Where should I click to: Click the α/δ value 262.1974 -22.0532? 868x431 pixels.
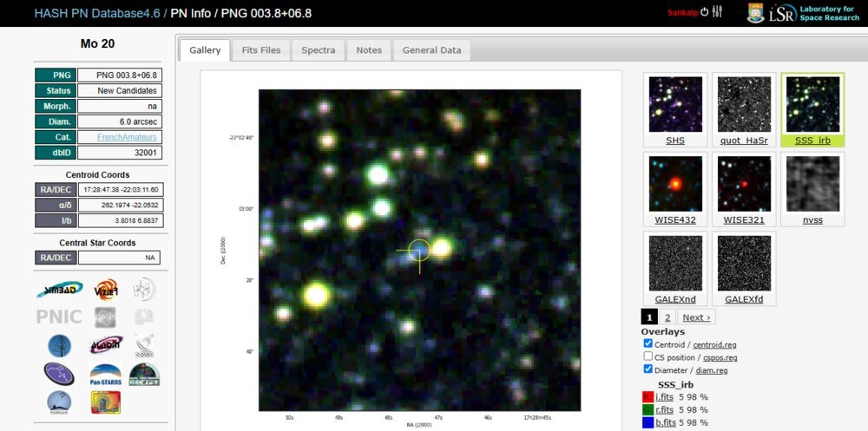point(121,205)
